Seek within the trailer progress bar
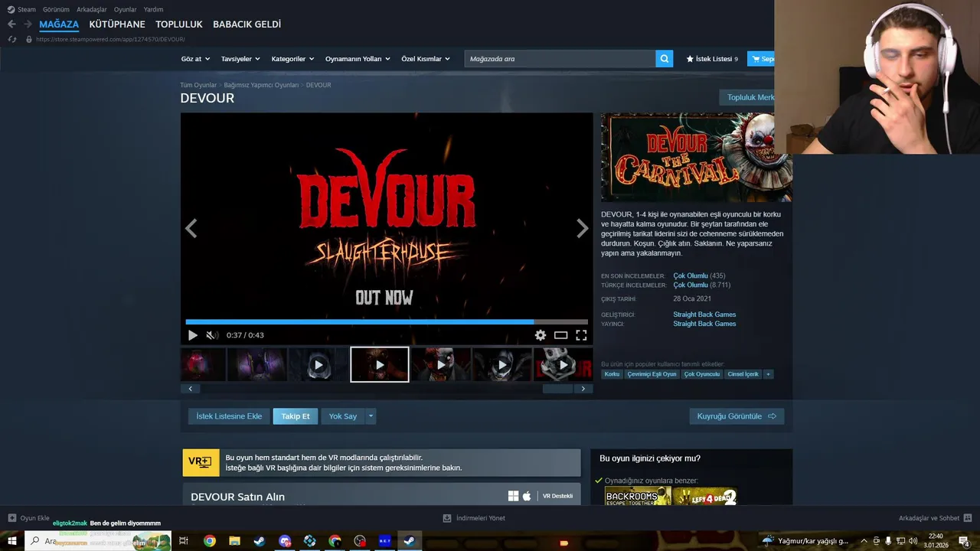The width and height of the screenshot is (980, 551). pos(387,322)
